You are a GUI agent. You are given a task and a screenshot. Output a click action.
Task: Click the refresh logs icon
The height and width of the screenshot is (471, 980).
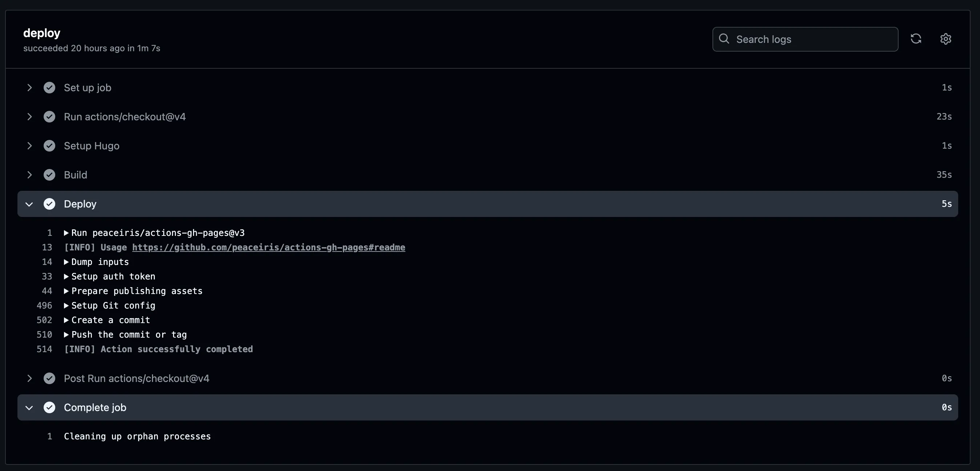[916, 39]
